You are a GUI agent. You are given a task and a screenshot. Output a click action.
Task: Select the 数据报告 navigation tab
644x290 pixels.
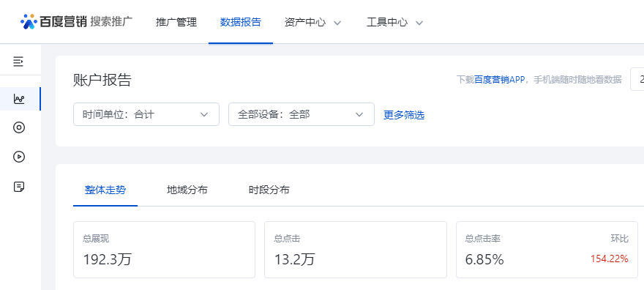(x=241, y=22)
